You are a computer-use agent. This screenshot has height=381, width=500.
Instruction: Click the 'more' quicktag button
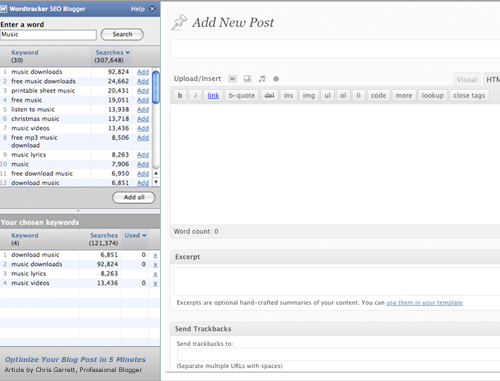(x=404, y=96)
